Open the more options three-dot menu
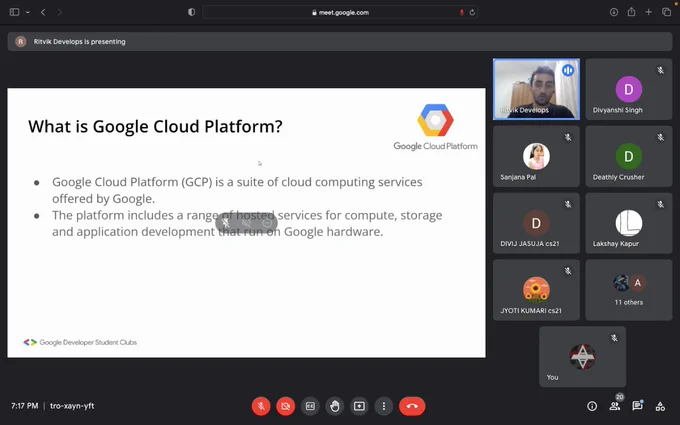680x425 pixels. click(x=384, y=406)
